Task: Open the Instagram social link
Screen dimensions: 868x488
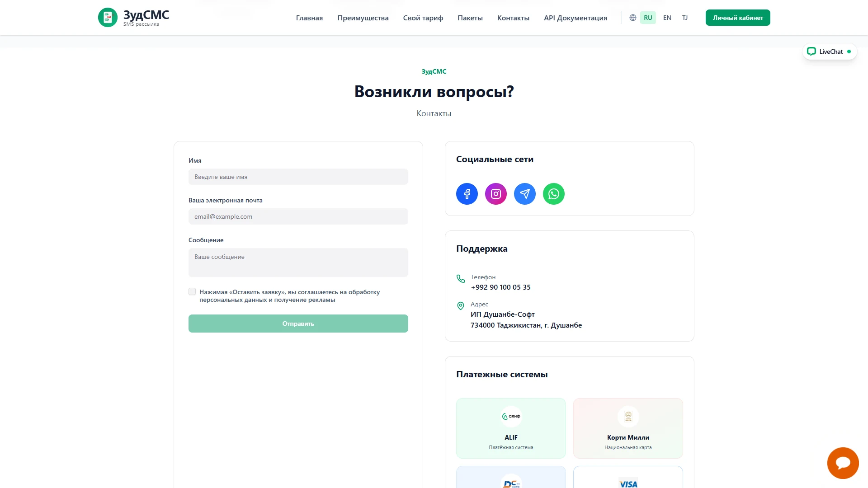Action: 496,194
